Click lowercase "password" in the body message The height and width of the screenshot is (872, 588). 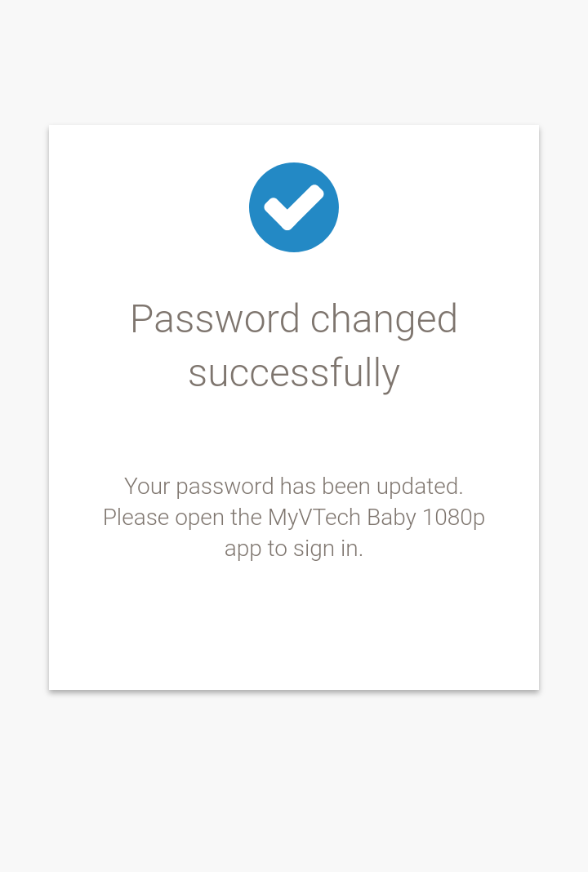[x=225, y=487]
